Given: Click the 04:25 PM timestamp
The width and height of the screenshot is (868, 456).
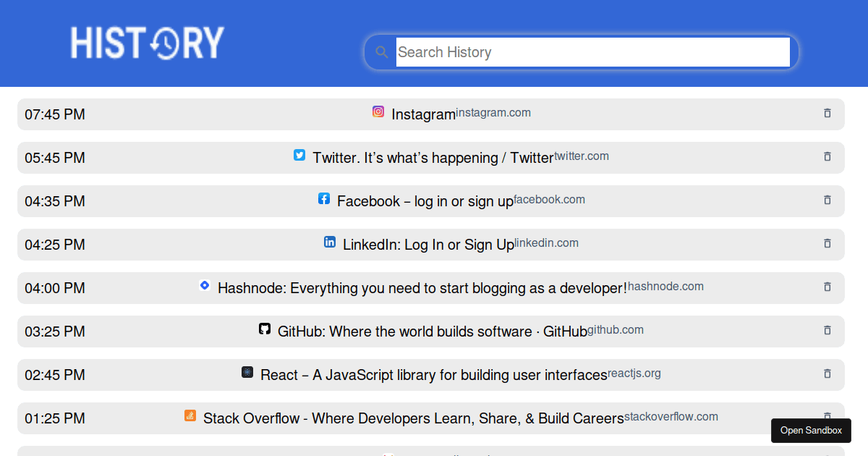Looking at the screenshot, I should point(54,245).
